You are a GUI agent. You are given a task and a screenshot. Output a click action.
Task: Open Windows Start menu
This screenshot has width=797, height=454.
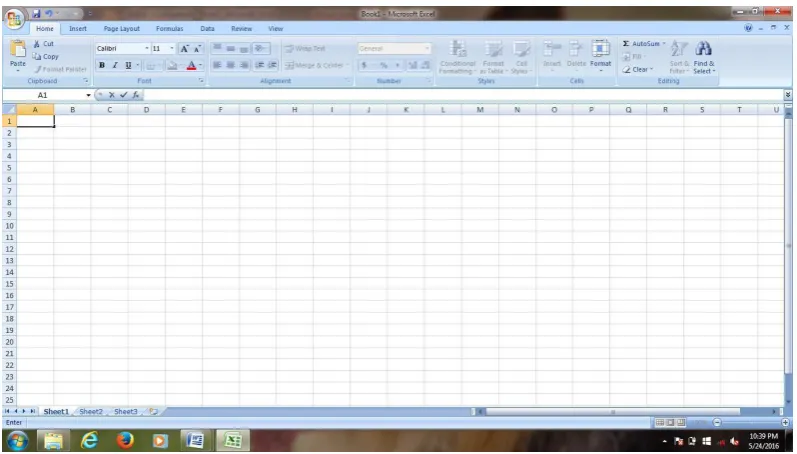click(18, 441)
